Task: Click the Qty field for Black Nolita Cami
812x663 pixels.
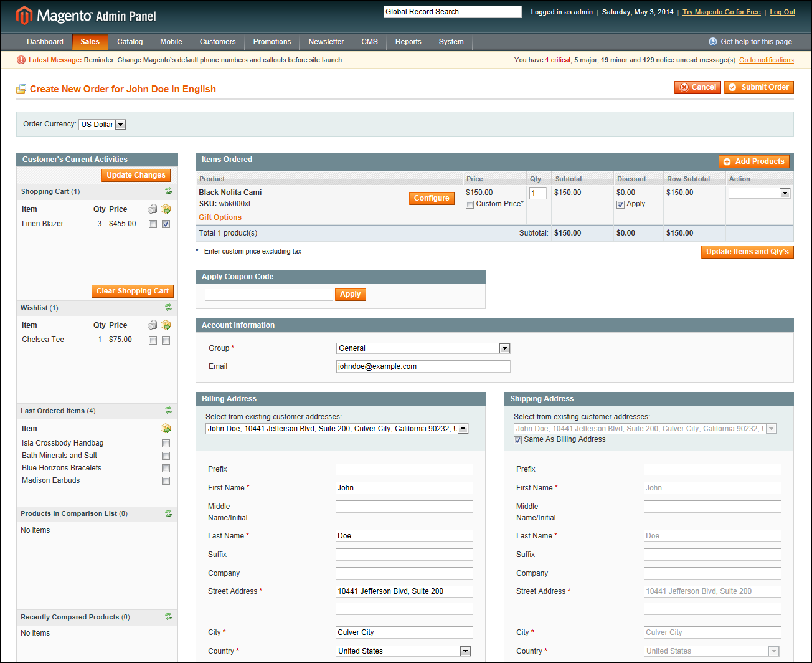Action: coord(538,193)
